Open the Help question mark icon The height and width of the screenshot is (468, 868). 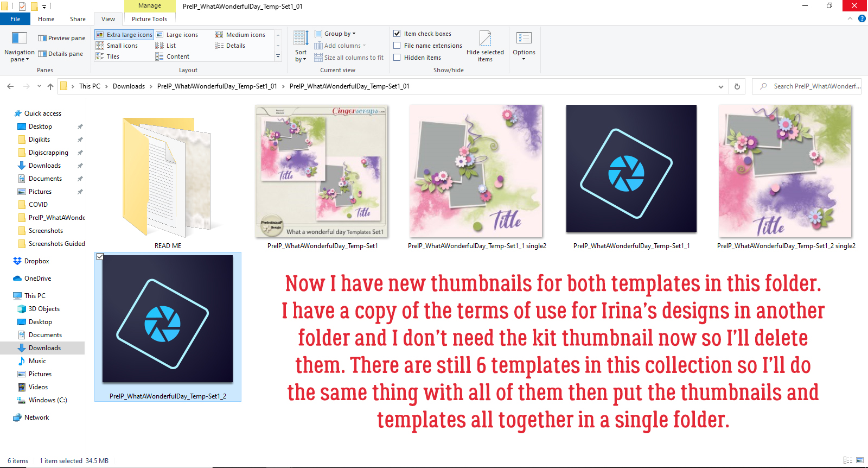coord(861,18)
